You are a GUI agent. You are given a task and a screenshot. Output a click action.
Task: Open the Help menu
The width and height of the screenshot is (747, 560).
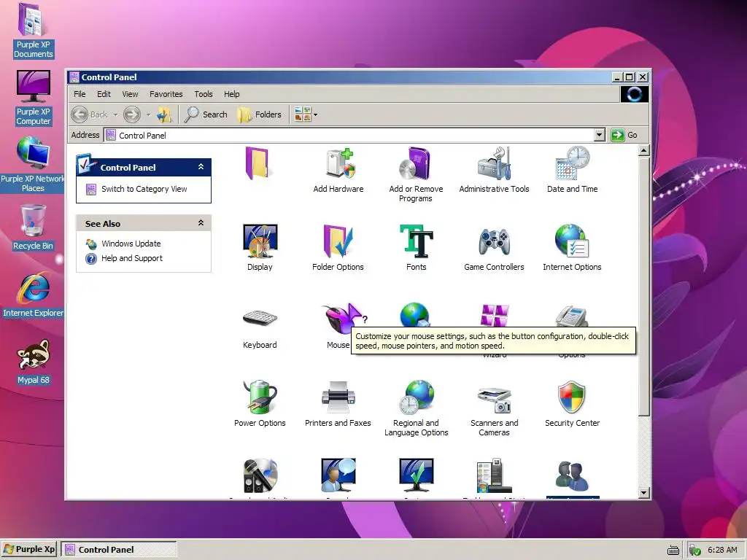[x=231, y=94]
